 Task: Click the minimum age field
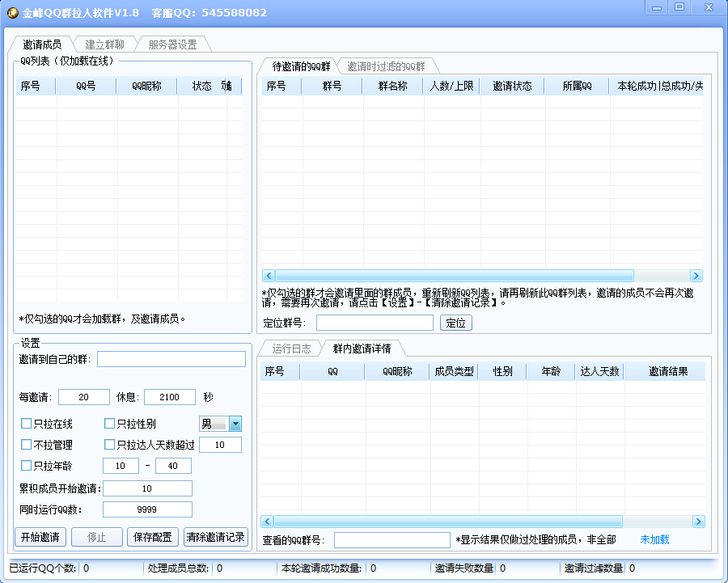click(x=121, y=466)
